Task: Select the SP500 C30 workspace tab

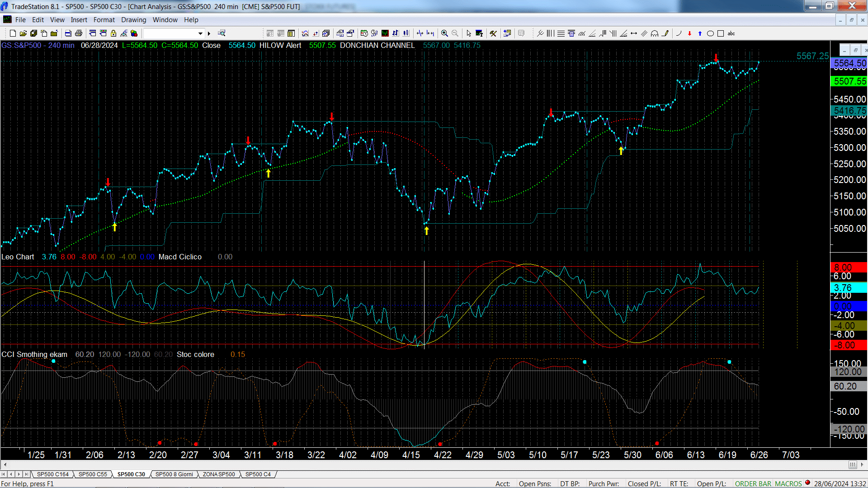Action: [131, 474]
